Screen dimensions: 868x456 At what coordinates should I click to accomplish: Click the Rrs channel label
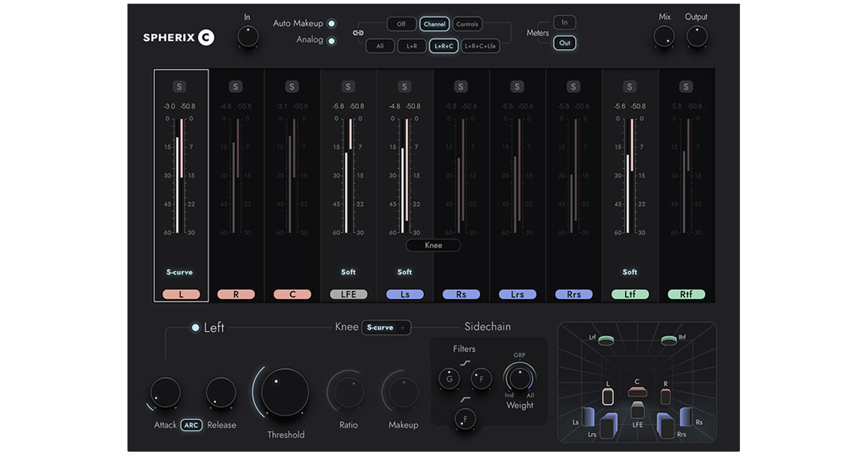click(x=573, y=294)
